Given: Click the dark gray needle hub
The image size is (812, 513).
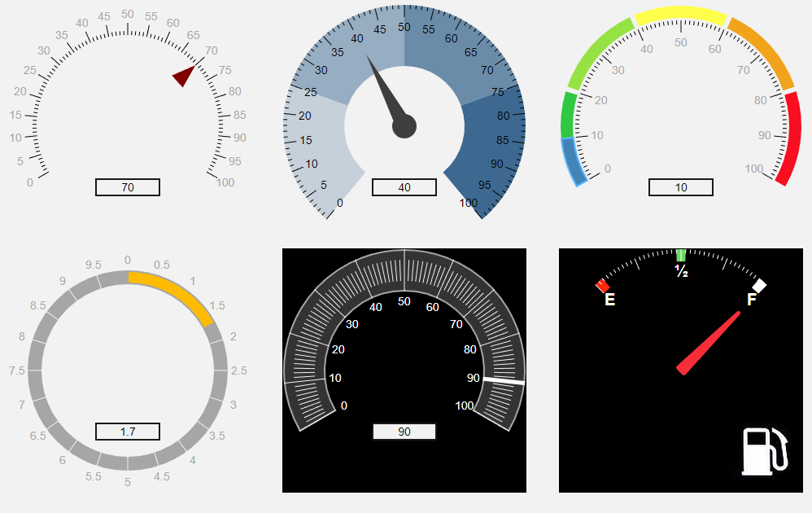Looking at the screenshot, I should [404, 127].
